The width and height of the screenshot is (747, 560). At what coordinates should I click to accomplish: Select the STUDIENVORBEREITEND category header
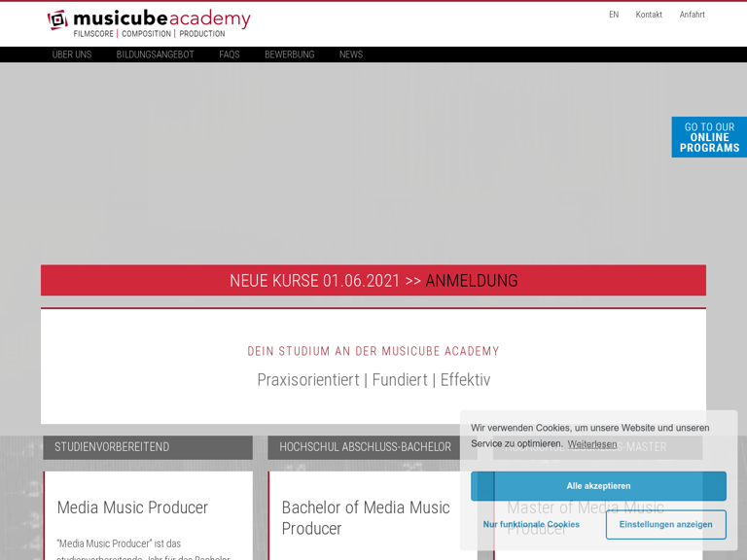pos(147,447)
